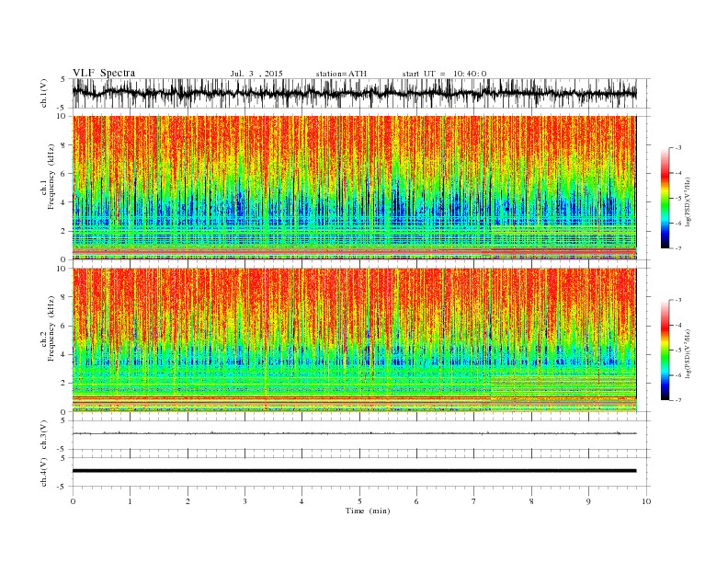Screen dimensions: 728x563
Task: Click time axis tick label "2"
Action: click(x=188, y=501)
